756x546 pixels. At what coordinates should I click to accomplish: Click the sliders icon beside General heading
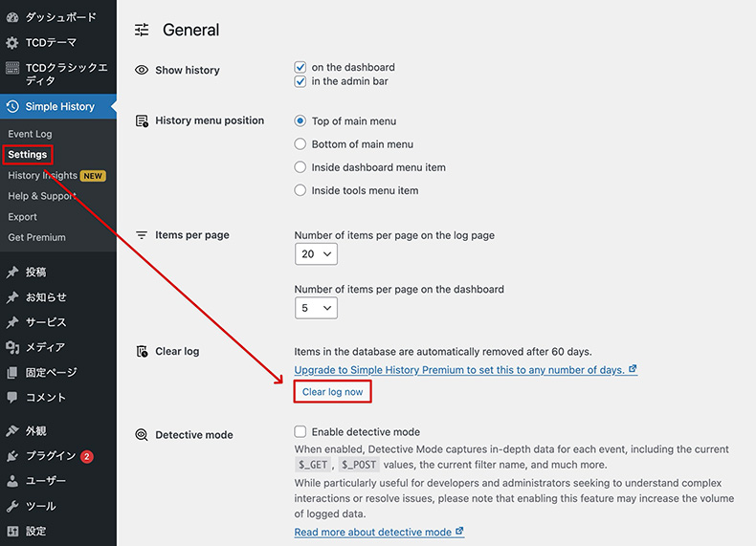pos(142,30)
